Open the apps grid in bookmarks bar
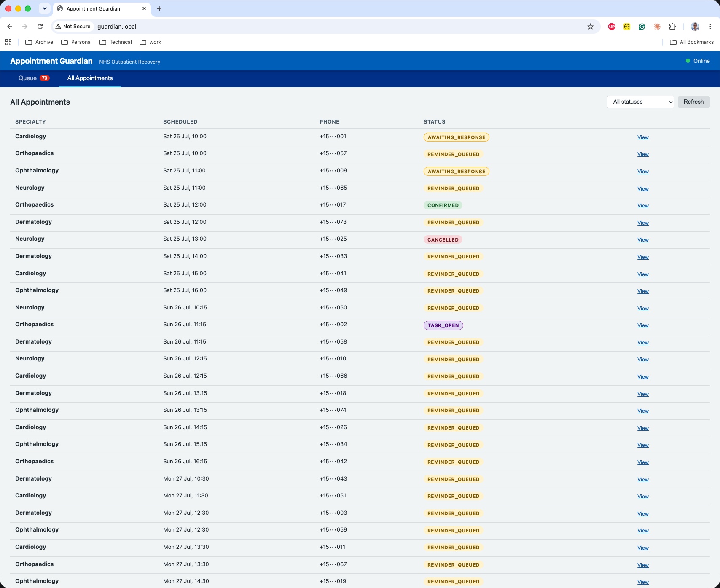 point(8,42)
